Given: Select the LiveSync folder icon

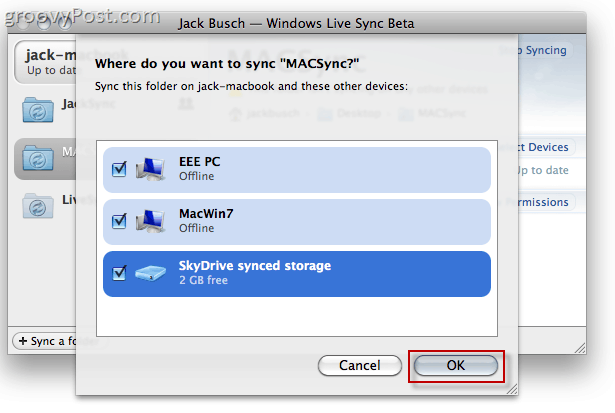Looking at the screenshot, I should tap(38, 206).
